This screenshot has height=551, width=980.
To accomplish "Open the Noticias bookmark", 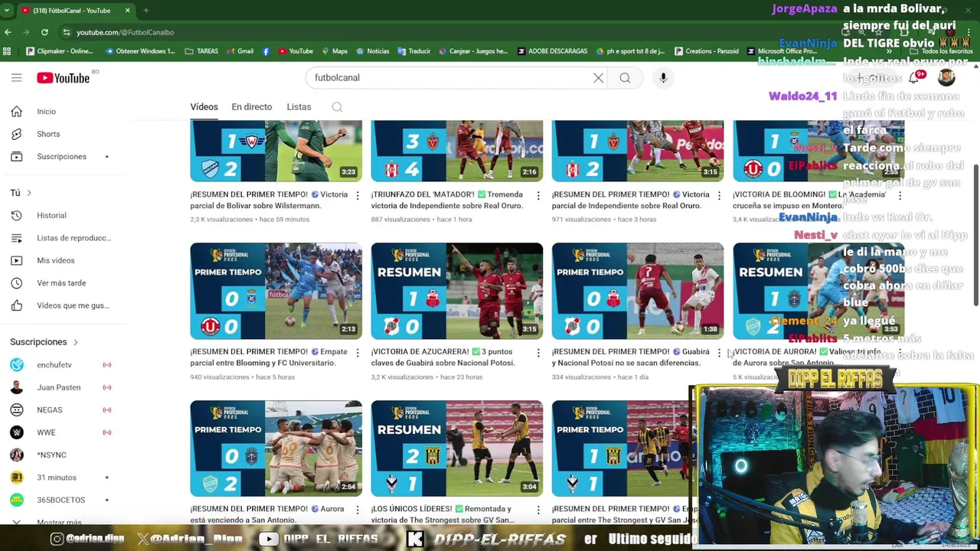I will (x=372, y=51).
